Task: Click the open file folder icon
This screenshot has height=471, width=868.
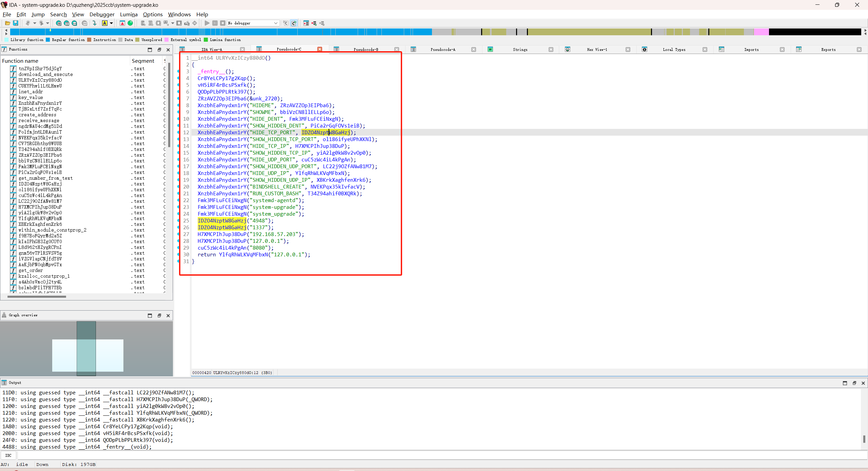Action: [7, 23]
